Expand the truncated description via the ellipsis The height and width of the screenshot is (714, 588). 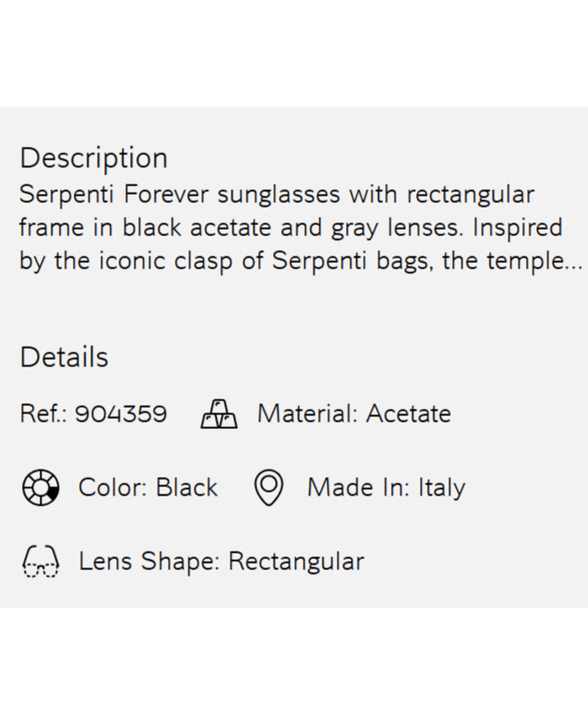click(x=573, y=262)
